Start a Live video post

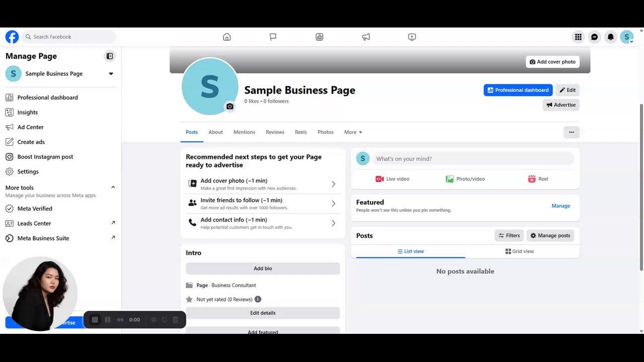(x=392, y=179)
